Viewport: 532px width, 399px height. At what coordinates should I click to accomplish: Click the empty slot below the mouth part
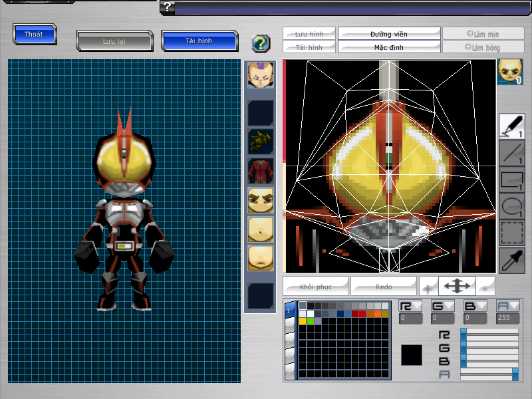pos(260,296)
